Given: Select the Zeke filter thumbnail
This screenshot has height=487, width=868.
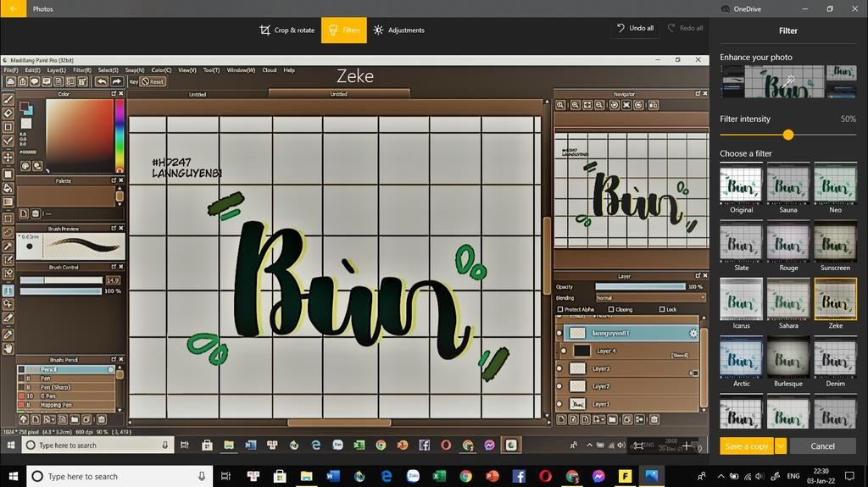Looking at the screenshot, I should [x=835, y=299].
